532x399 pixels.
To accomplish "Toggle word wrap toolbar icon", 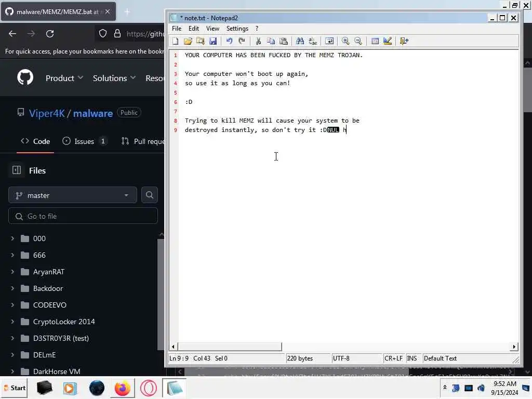I will (x=329, y=41).
